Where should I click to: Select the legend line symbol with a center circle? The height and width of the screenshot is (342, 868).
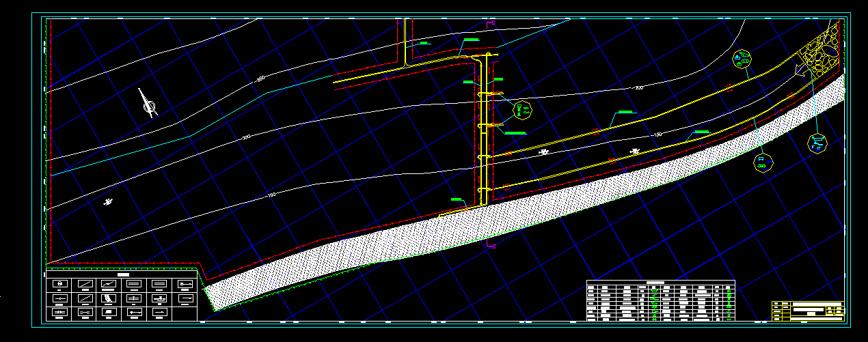60,298
